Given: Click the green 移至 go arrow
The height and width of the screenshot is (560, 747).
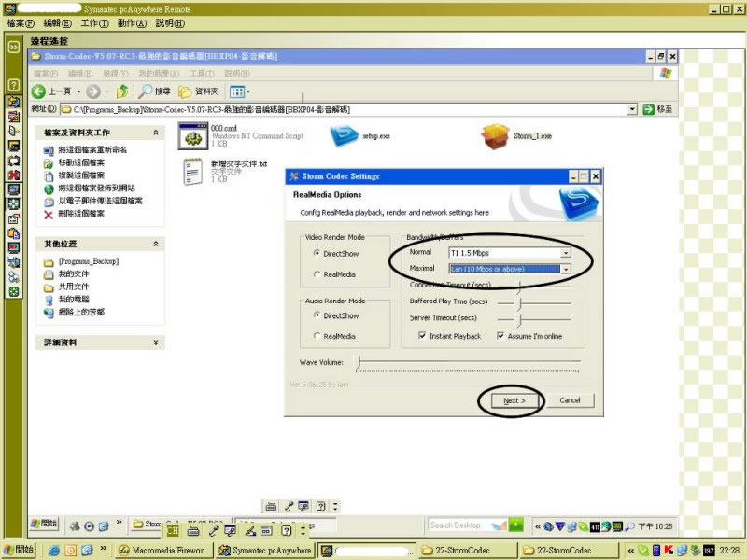Looking at the screenshot, I should click(648, 109).
